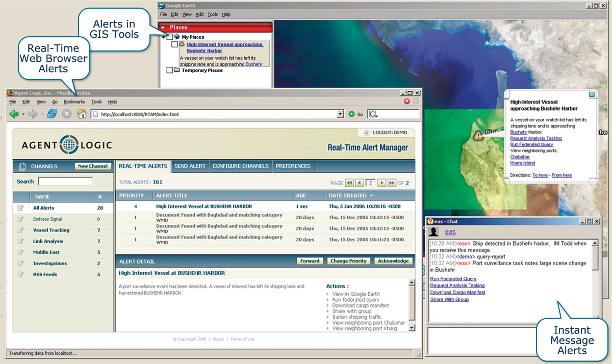Check the My Places checkbox
This screenshot has width=612, height=364.
click(x=170, y=37)
